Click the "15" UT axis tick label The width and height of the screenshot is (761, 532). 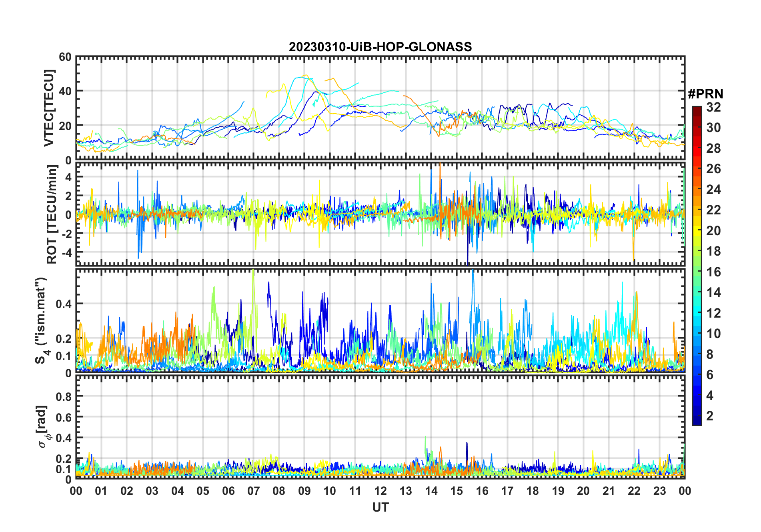(x=457, y=491)
